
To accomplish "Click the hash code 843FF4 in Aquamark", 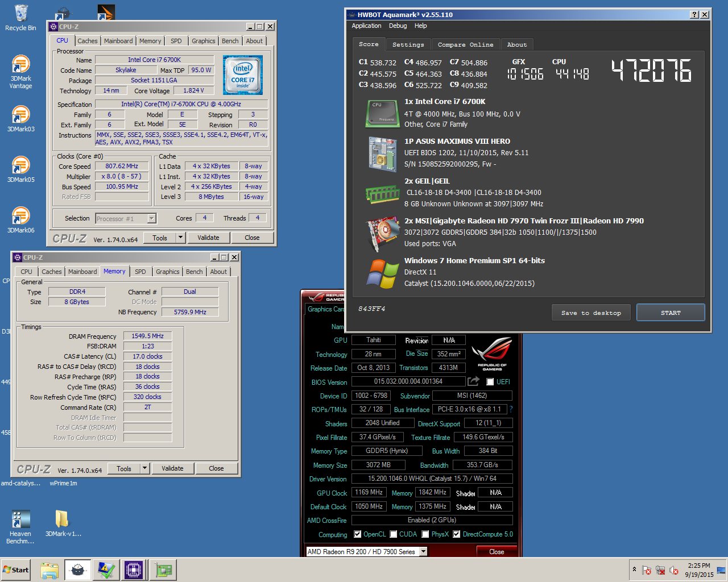I will point(371,309).
